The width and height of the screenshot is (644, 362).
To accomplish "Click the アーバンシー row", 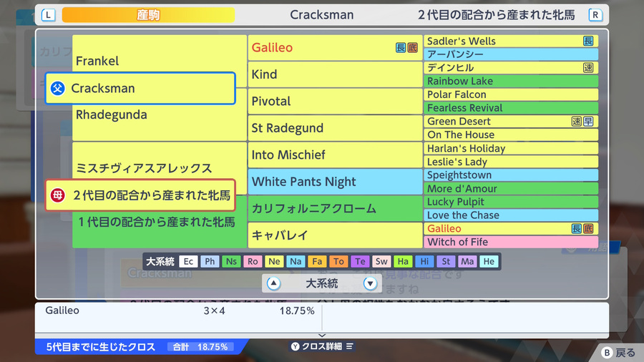I will point(511,54).
